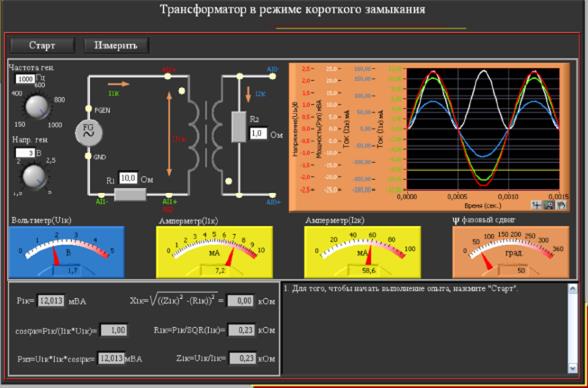Click the Время (сек.) axis label

[483, 206]
